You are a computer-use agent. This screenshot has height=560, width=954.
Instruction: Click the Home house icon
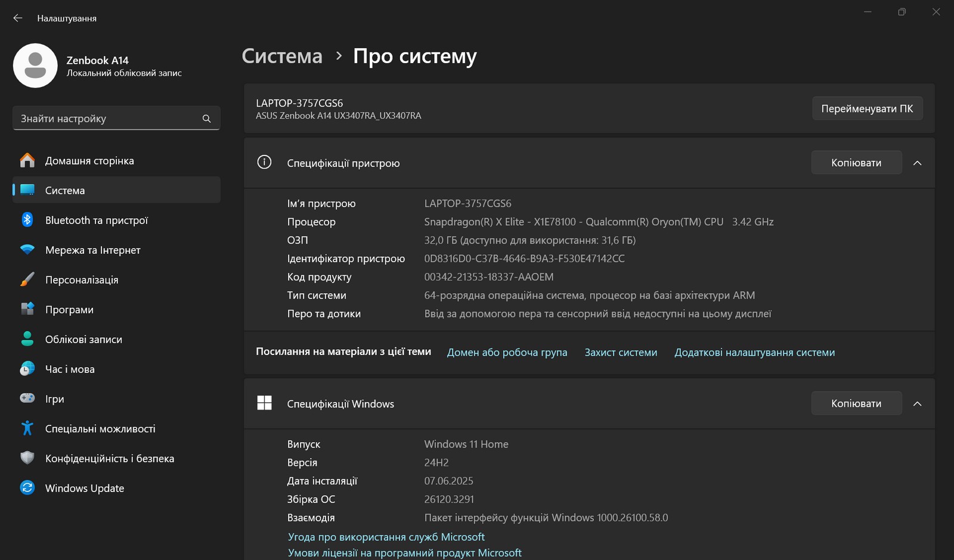coord(27,160)
